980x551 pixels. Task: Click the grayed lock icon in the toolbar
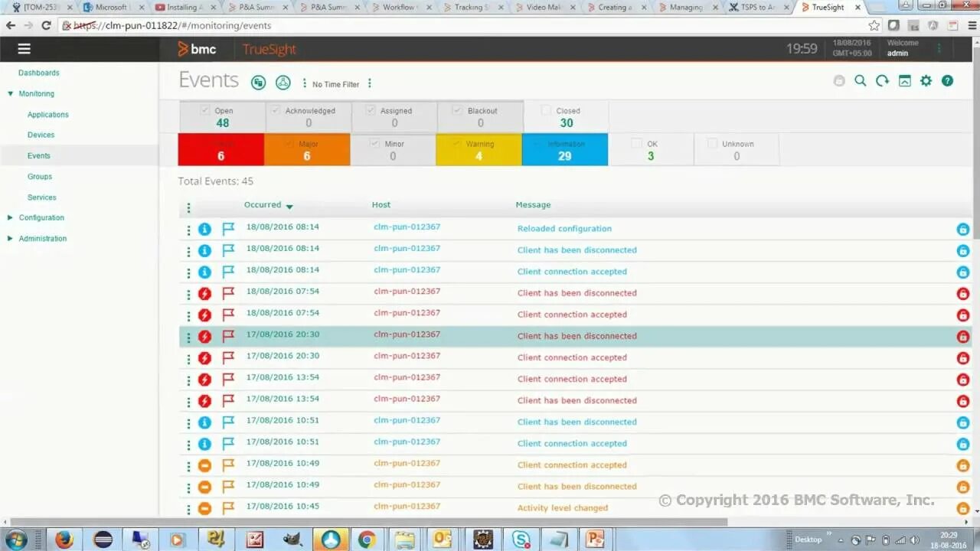coord(839,81)
